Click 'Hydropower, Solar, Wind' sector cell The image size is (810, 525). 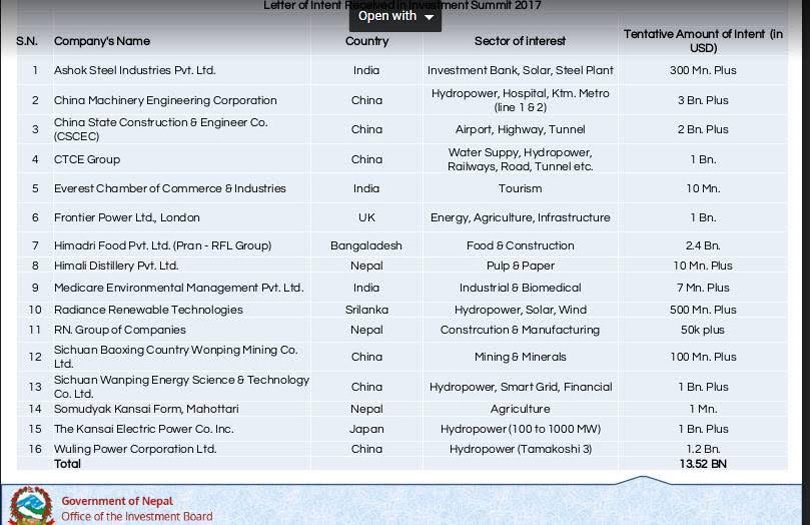coord(520,310)
